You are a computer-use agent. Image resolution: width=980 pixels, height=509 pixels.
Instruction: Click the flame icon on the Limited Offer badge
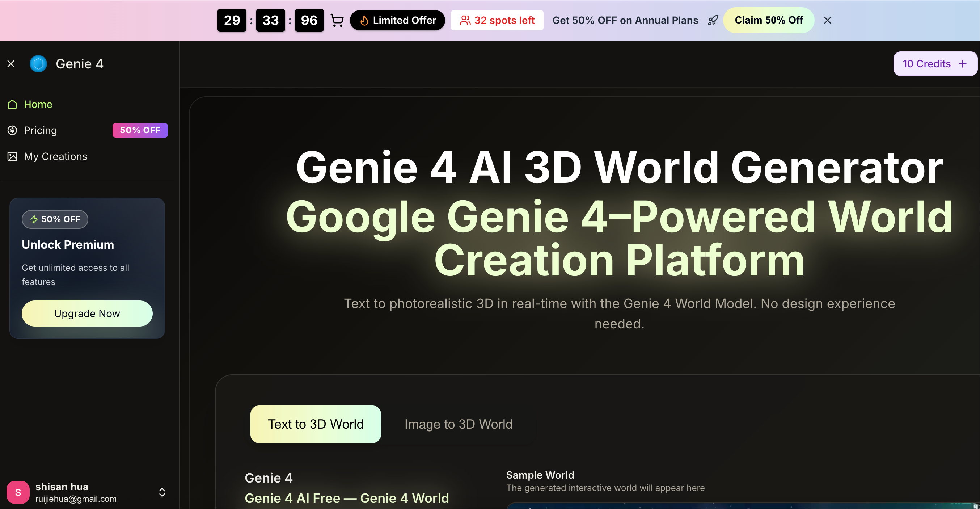(364, 20)
